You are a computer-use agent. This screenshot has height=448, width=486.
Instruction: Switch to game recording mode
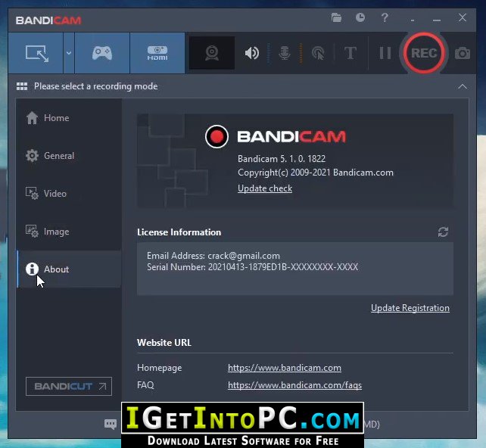(x=102, y=53)
